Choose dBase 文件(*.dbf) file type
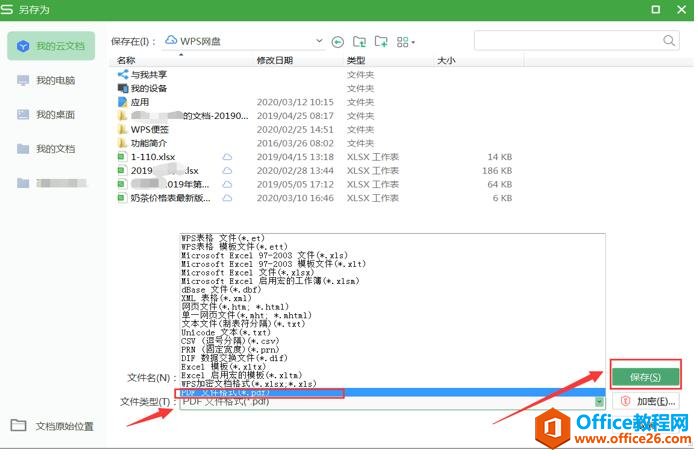 tap(221, 290)
